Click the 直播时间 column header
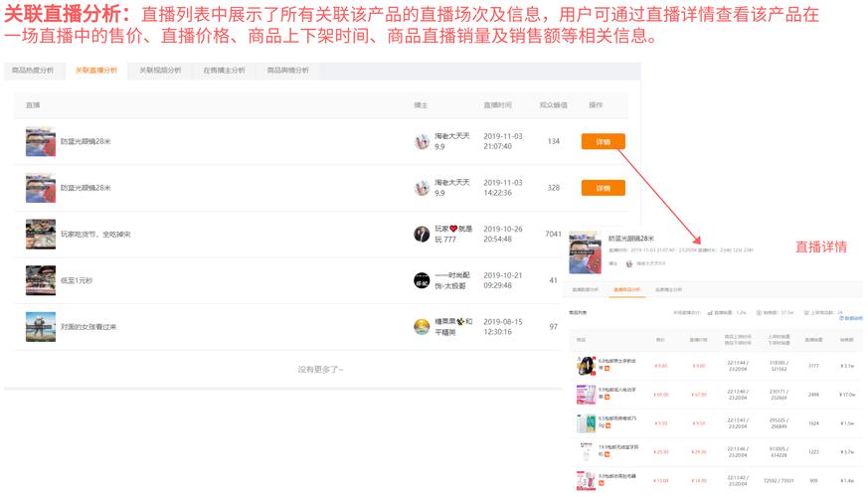868x497 pixels. pos(497,105)
